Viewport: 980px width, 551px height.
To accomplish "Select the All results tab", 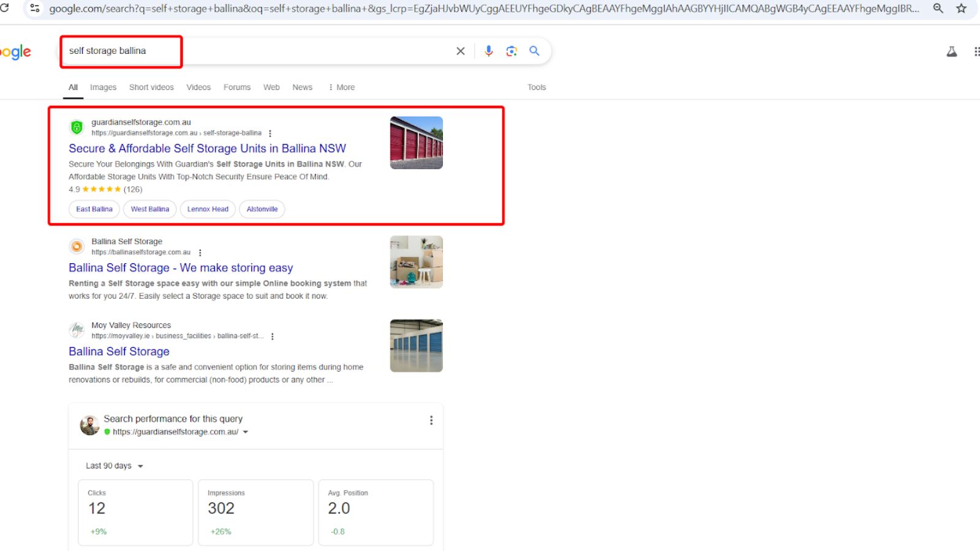I will tap(73, 87).
